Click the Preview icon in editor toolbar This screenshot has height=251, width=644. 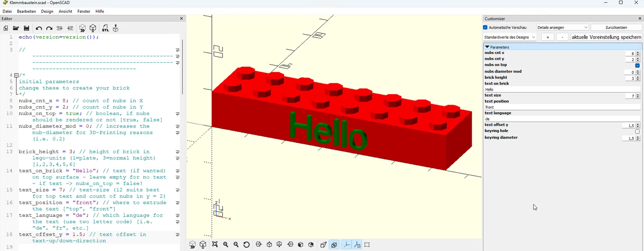pyautogui.click(x=83, y=28)
